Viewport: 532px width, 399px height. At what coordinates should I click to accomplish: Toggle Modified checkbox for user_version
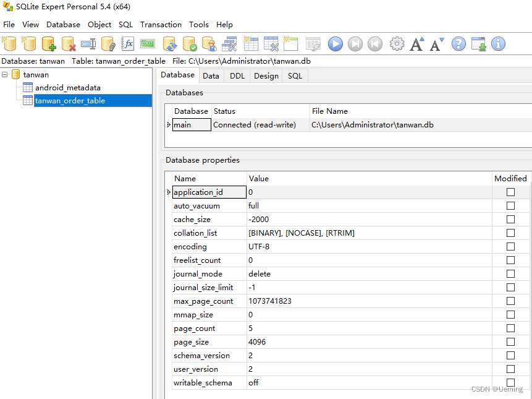(x=510, y=369)
